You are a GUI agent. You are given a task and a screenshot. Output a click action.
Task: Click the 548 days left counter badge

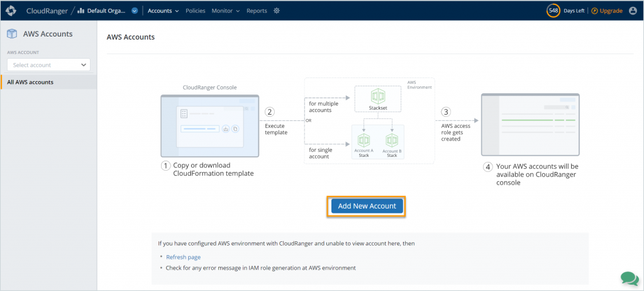point(553,11)
